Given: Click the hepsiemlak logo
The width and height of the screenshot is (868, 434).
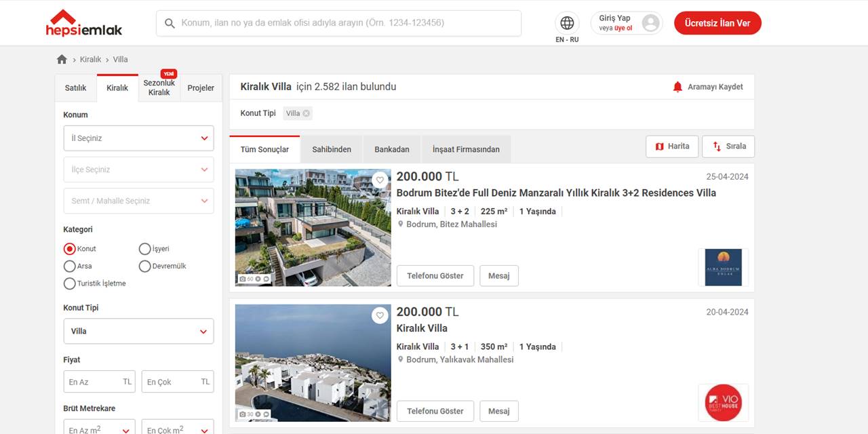Looking at the screenshot, I should [84, 23].
